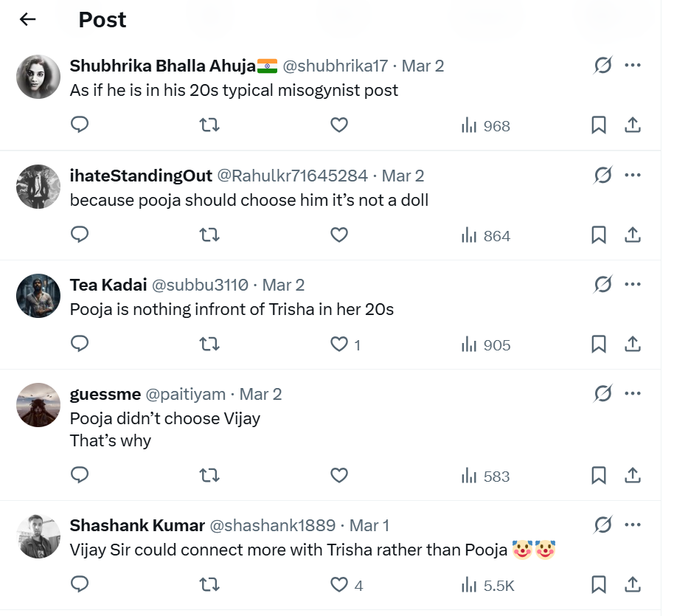Repost ihateStandingOut's reply

209,235
